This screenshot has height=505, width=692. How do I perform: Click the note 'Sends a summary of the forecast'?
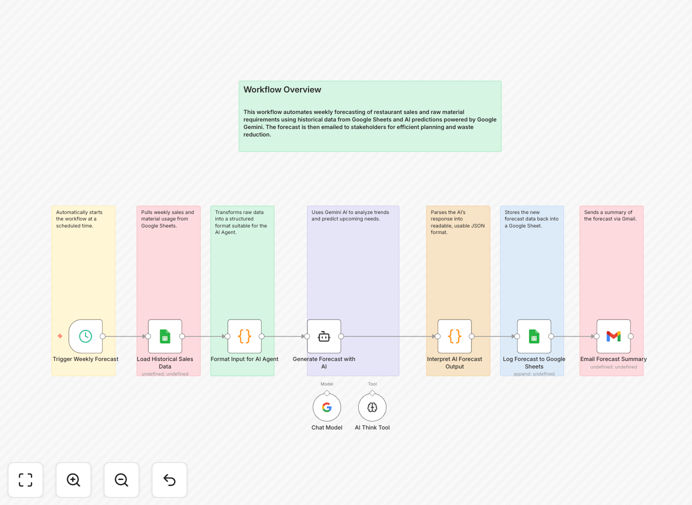pyautogui.click(x=610, y=215)
